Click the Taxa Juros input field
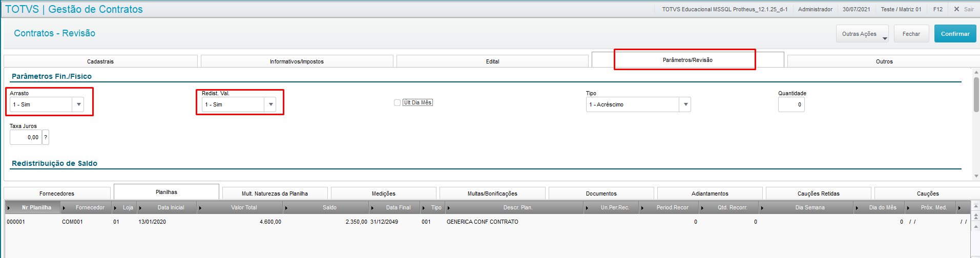 [26, 137]
